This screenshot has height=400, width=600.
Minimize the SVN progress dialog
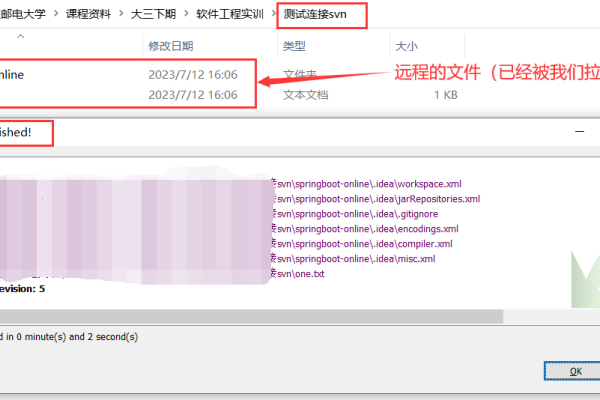tap(580, 131)
